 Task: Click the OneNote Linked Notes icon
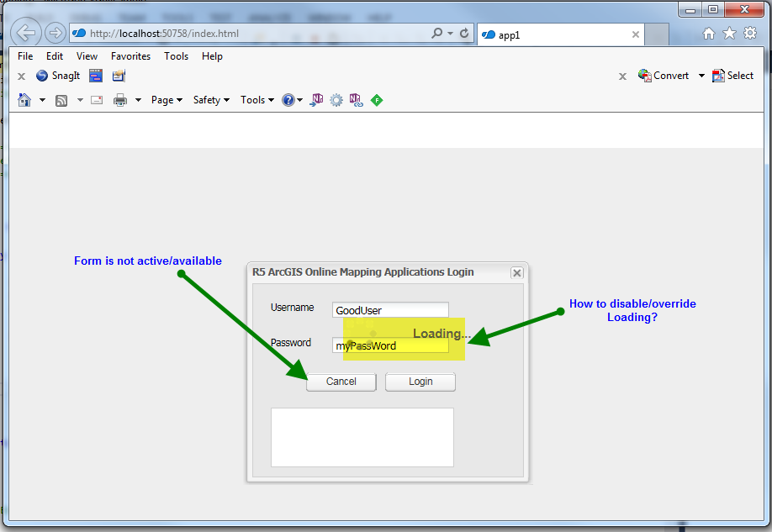356,100
